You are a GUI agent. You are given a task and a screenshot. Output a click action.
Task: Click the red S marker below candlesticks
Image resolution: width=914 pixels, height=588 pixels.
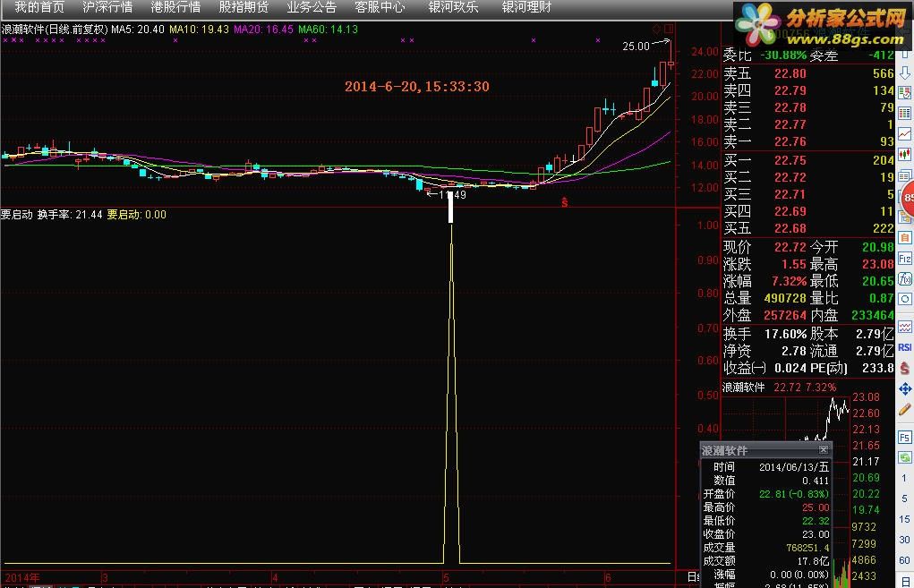(564, 202)
